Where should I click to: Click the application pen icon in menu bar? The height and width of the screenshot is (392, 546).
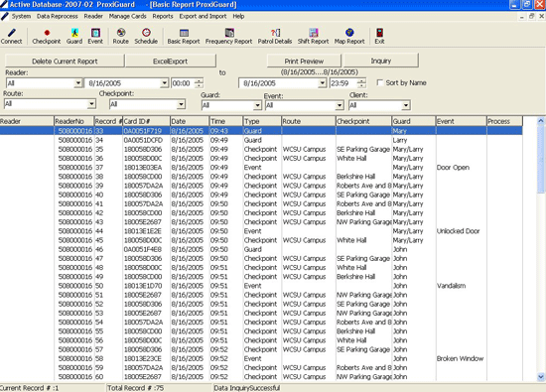click(5, 16)
